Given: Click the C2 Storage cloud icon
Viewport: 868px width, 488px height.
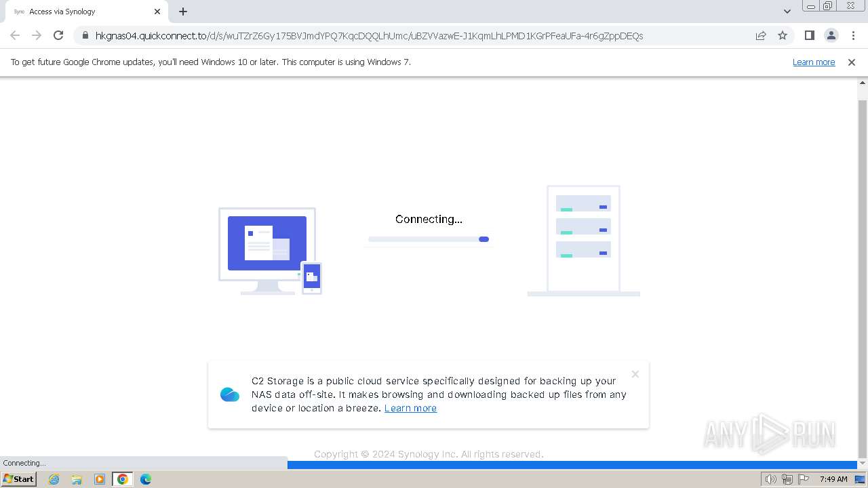Looking at the screenshot, I should [230, 394].
